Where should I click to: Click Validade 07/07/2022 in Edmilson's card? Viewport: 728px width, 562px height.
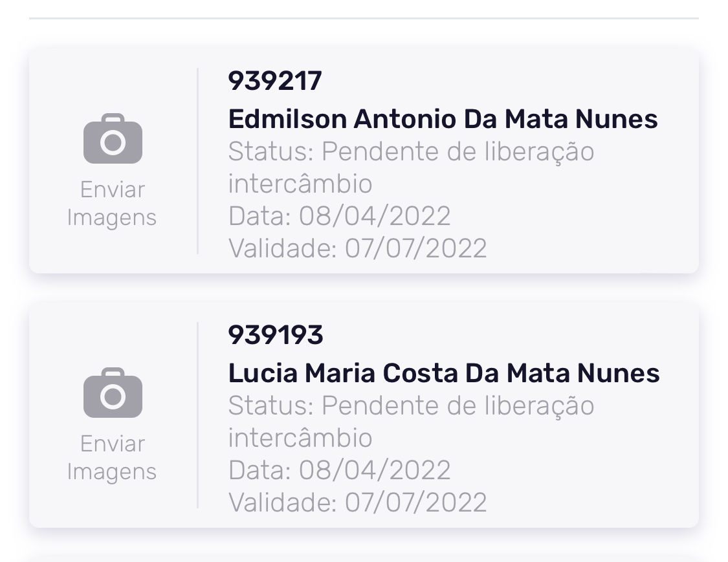click(357, 248)
